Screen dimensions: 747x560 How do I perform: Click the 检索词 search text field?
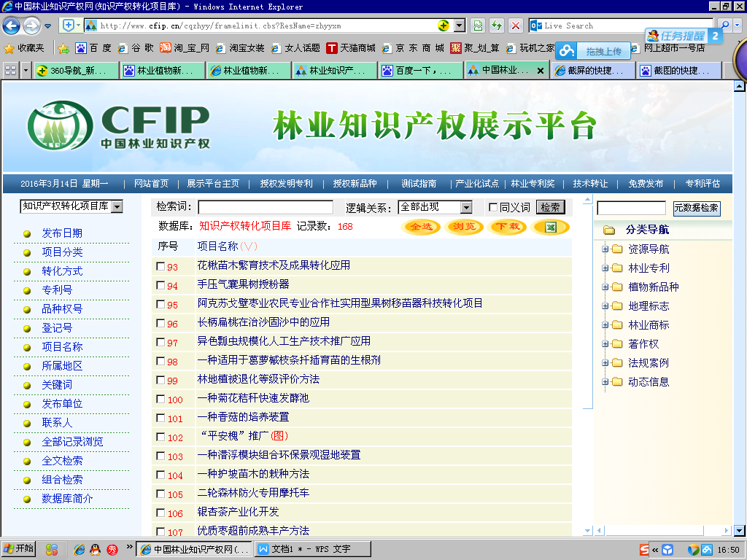pos(265,208)
